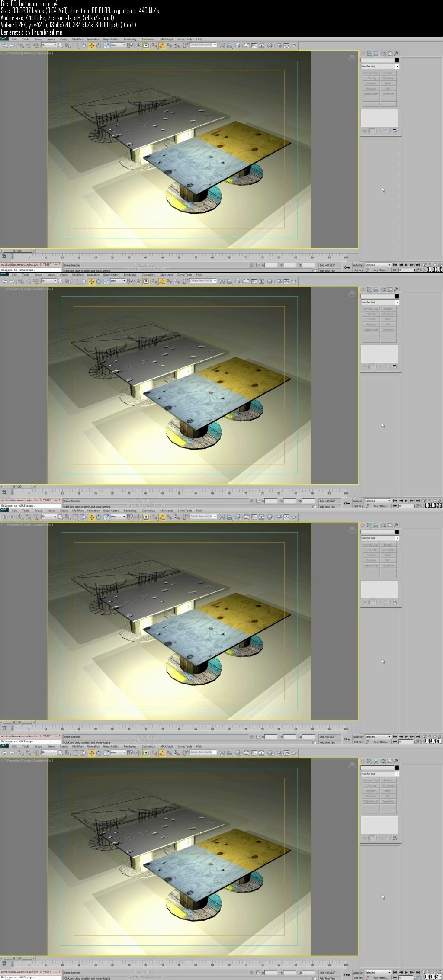Toggle Set Key mode in the 00:00:28 frame
The height and width of the screenshot is (980, 443).
point(358,506)
